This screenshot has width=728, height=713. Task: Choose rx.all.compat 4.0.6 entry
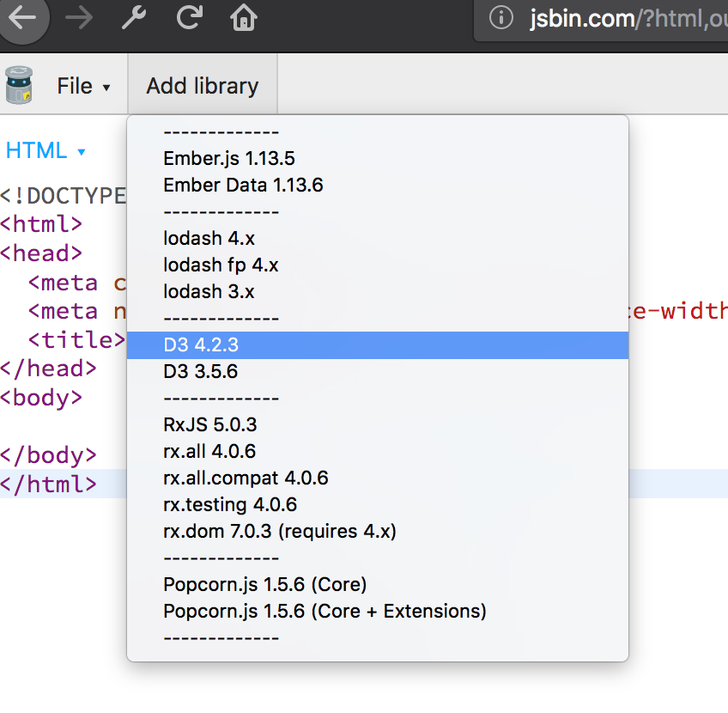click(x=378, y=478)
